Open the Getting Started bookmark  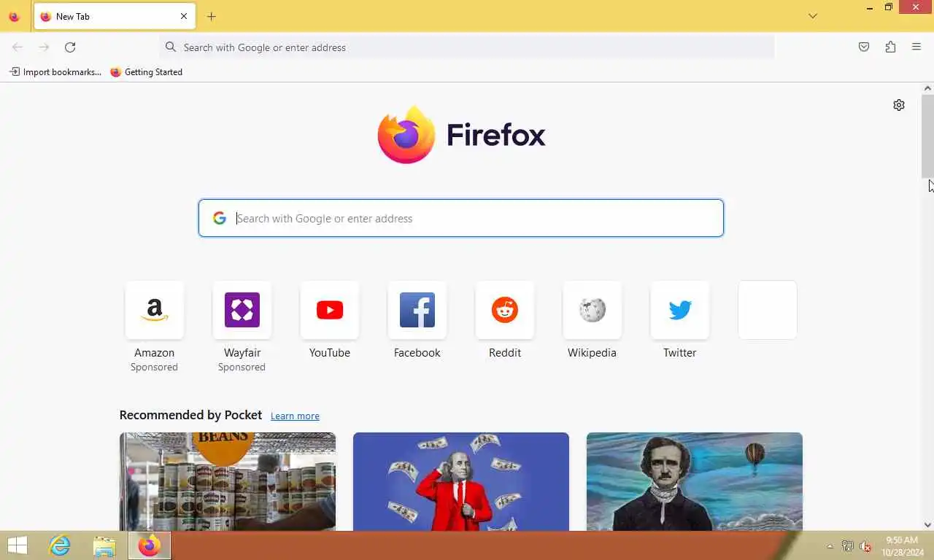point(147,72)
